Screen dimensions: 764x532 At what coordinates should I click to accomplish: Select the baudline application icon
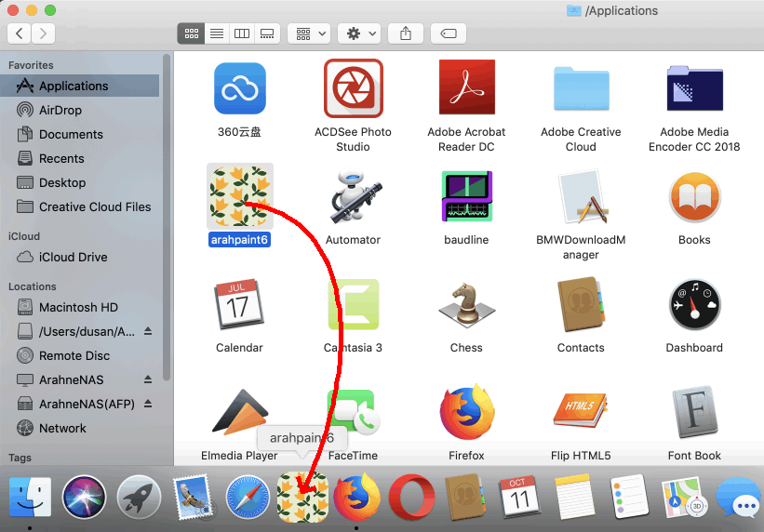(x=467, y=196)
